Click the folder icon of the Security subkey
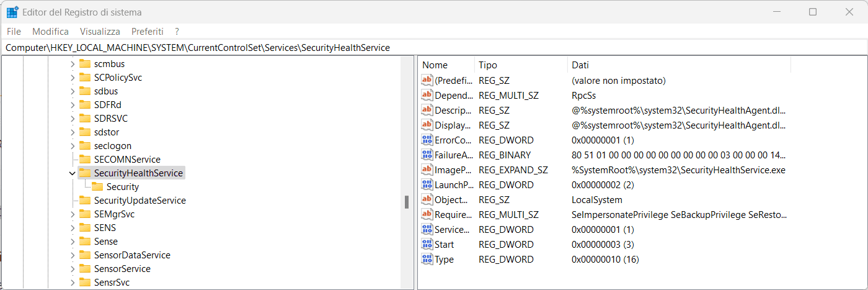 (97, 187)
